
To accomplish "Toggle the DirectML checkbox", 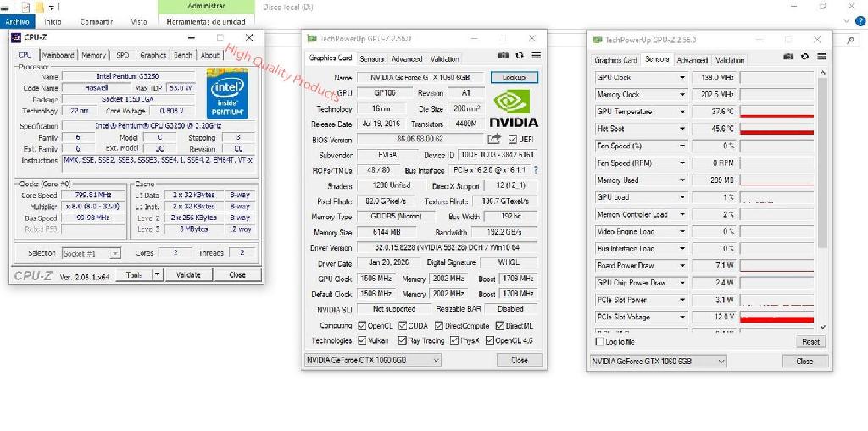I will point(500,326).
